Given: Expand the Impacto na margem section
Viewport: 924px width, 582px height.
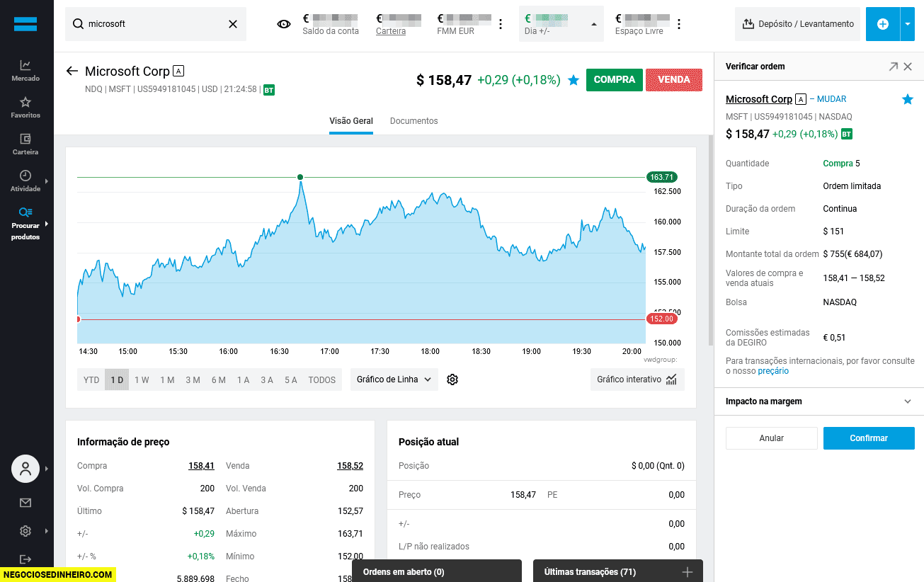Looking at the screenshot, I should tap(819, 401).
